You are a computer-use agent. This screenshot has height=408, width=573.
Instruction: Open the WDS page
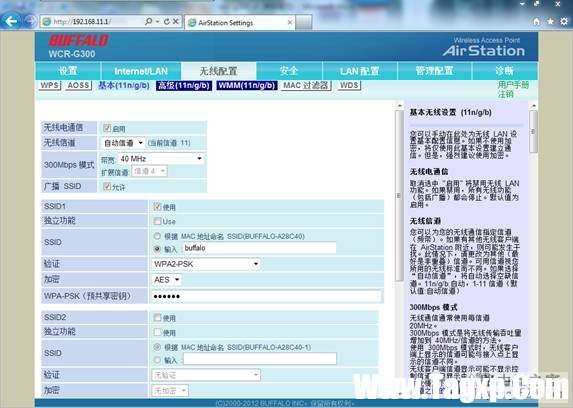click(349, 86)
